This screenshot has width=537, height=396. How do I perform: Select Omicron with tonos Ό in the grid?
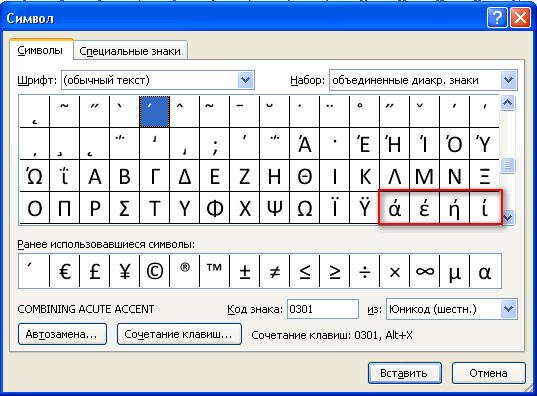[x=454, y=144]
